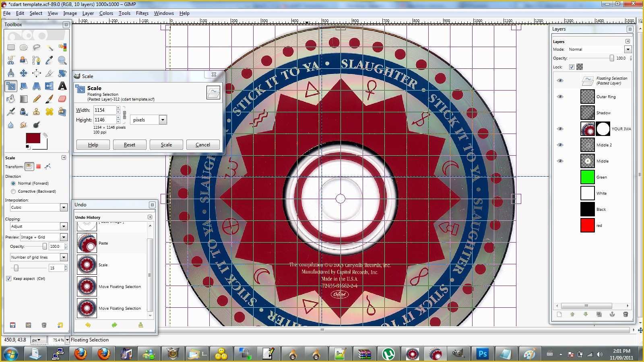Toggle the width-height chain link
Screen dimensions: 644x362
tap(124, 115)
